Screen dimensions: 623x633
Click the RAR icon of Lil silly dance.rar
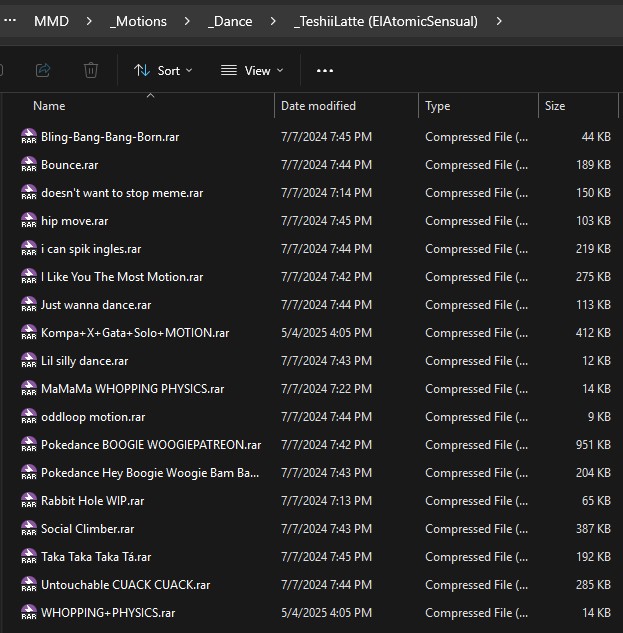(29, 361)
